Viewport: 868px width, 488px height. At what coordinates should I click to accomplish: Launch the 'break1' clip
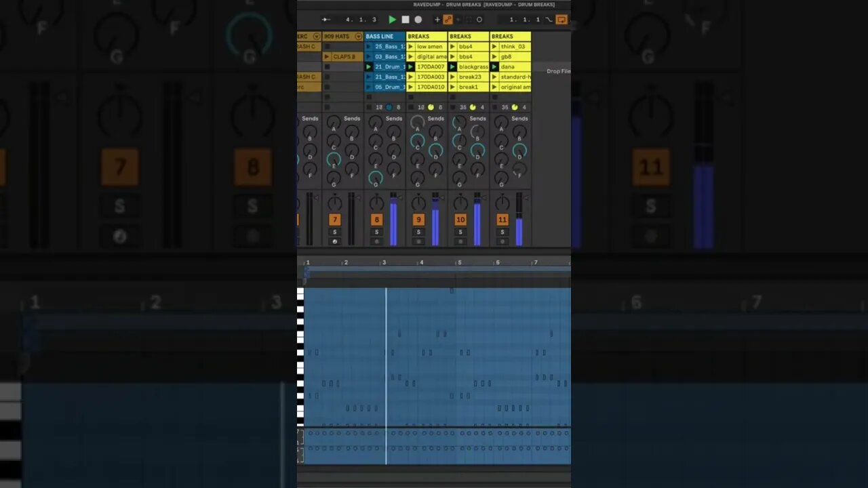click(452, 87)
